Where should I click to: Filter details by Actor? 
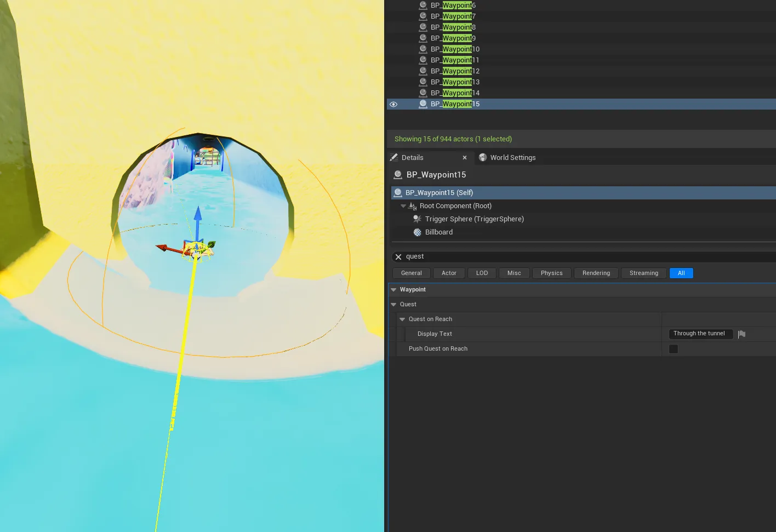click(x=449, y=273)
